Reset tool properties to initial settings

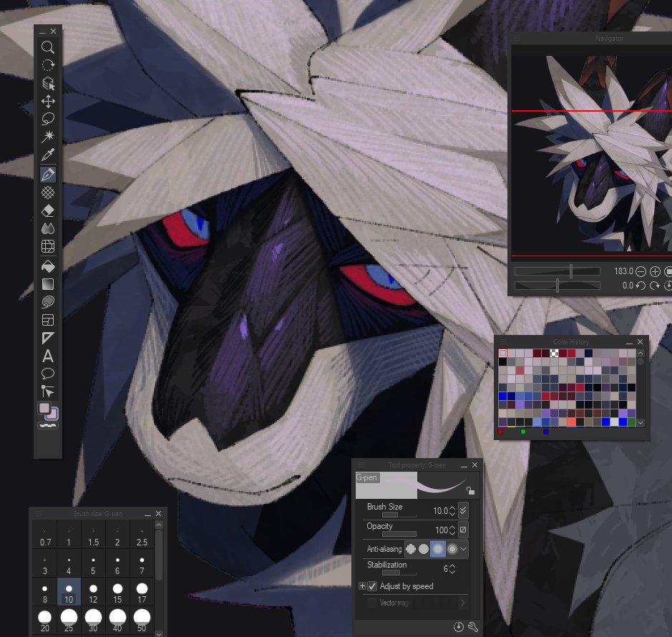coord(458,627)
